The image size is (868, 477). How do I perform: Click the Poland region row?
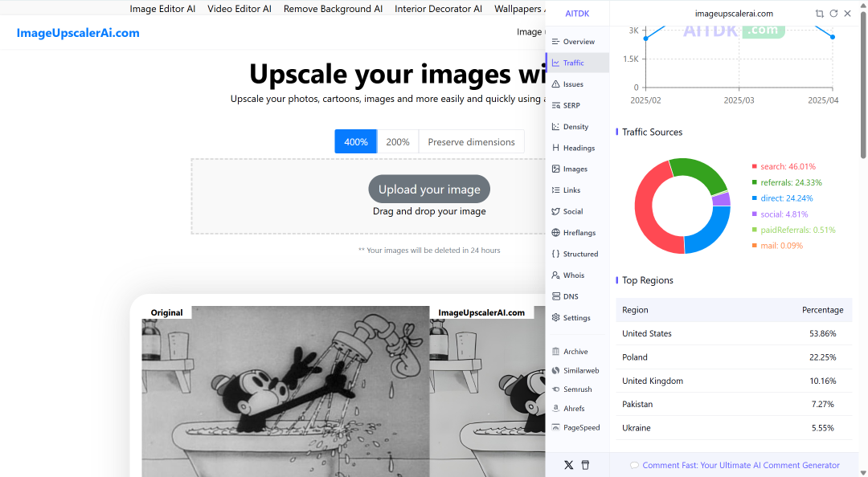pos(734,357)
